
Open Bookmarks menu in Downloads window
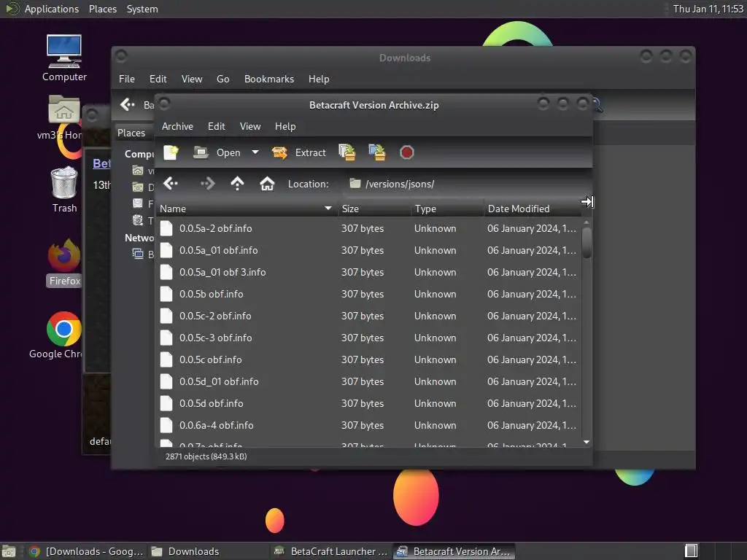269,79
